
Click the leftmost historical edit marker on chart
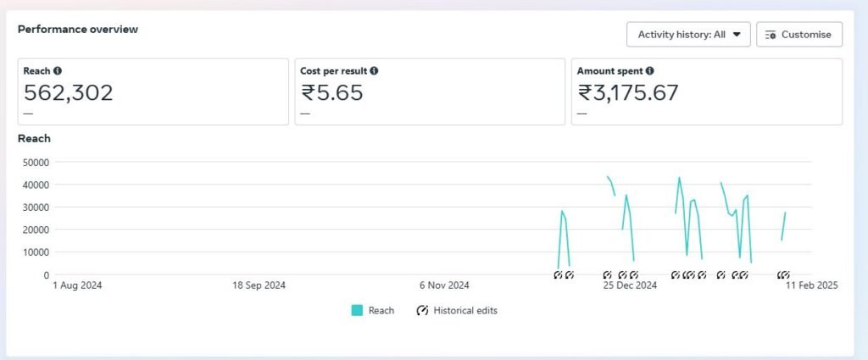(x=558, y=275)
